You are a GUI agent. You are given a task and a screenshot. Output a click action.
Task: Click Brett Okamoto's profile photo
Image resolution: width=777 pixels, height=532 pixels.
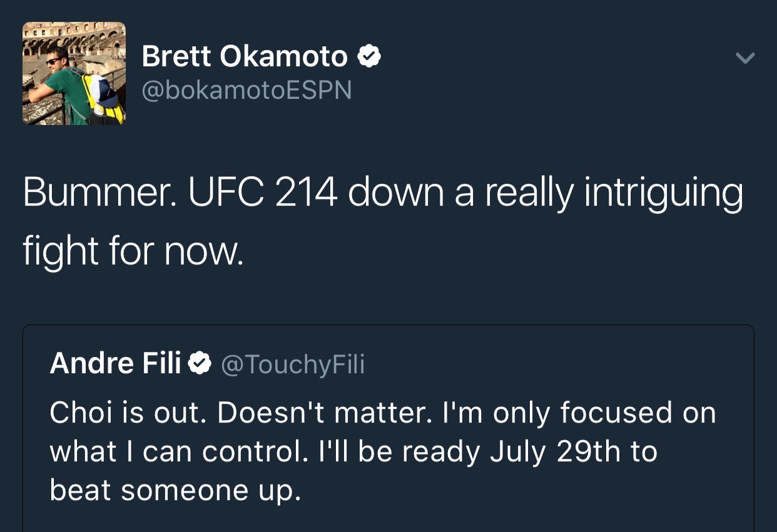pyautogui.click(x=74, y=73)
